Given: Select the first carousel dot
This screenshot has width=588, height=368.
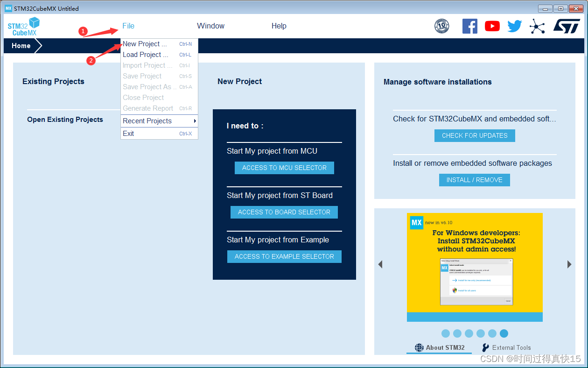Looking at the screenshot, I should tap(446, 333).
